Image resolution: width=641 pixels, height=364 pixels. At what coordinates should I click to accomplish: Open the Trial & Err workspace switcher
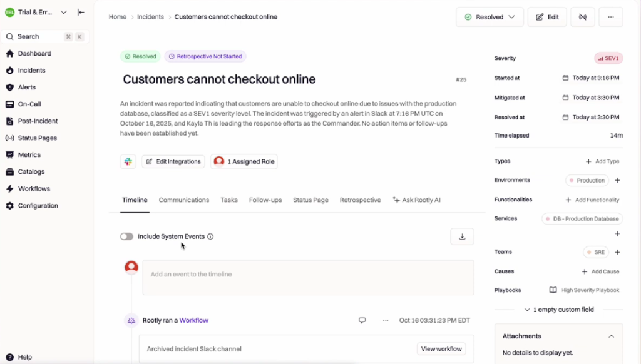[x=38, y=12]
